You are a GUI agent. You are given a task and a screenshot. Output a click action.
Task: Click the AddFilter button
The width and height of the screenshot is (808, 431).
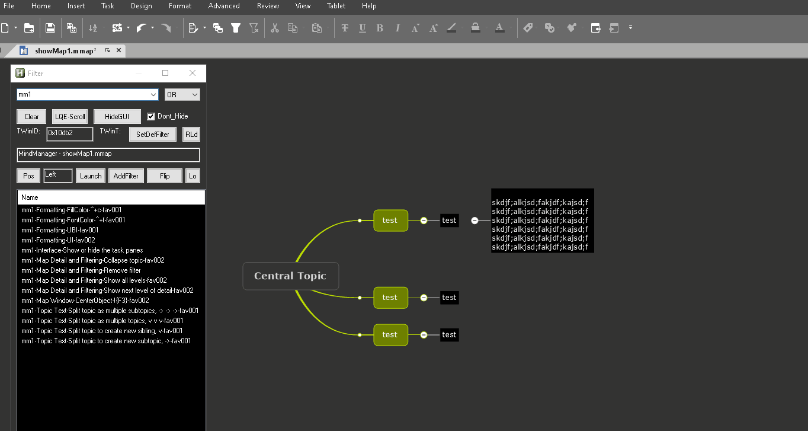pyautogui.click(x=126, y=176)
